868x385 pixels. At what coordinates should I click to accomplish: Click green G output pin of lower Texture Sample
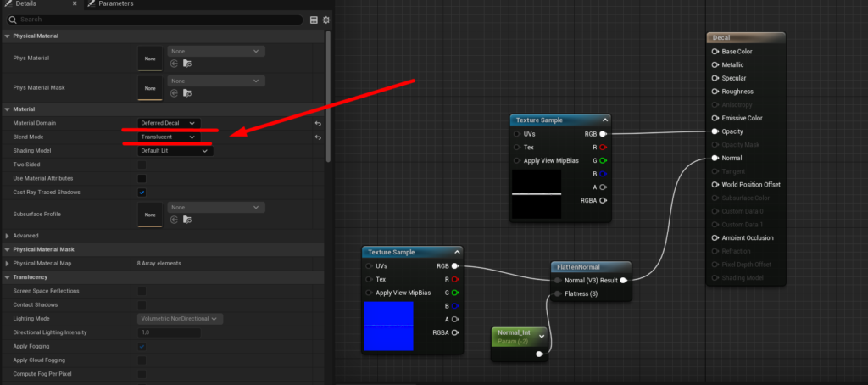[x=455, y=293]
